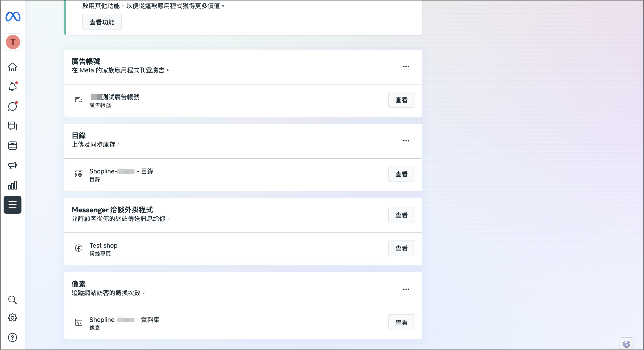Click the Messenger 洽談外掛程式 heading
Viewport: 644px width, 350px height.
pyautogui.click(x=112, y=210)
